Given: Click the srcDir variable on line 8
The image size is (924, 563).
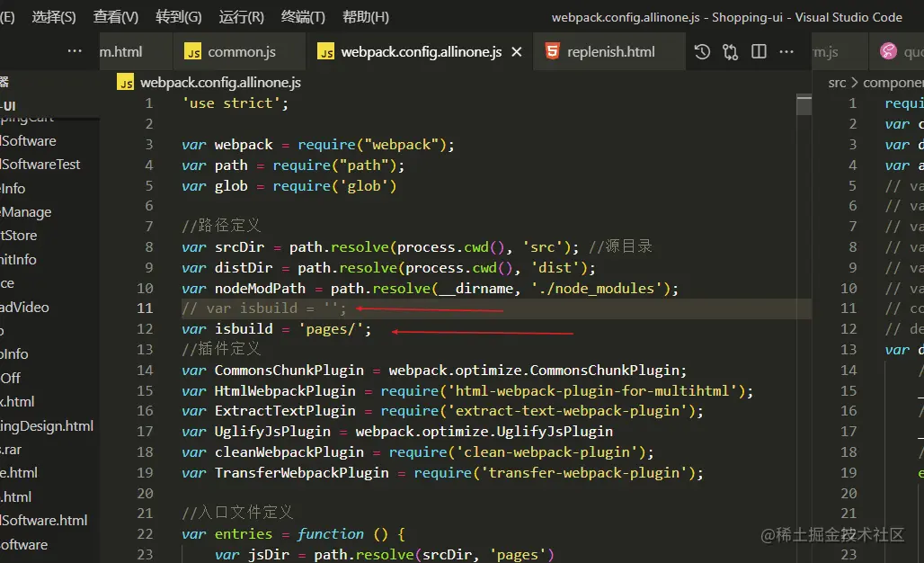Looking at the screenshot, I should point(239,247).
